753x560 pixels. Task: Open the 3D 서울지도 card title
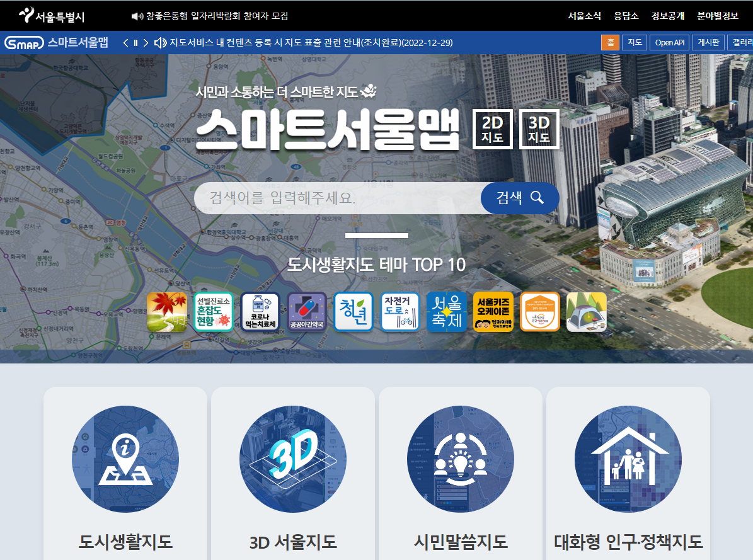click(x=293, y=542)
